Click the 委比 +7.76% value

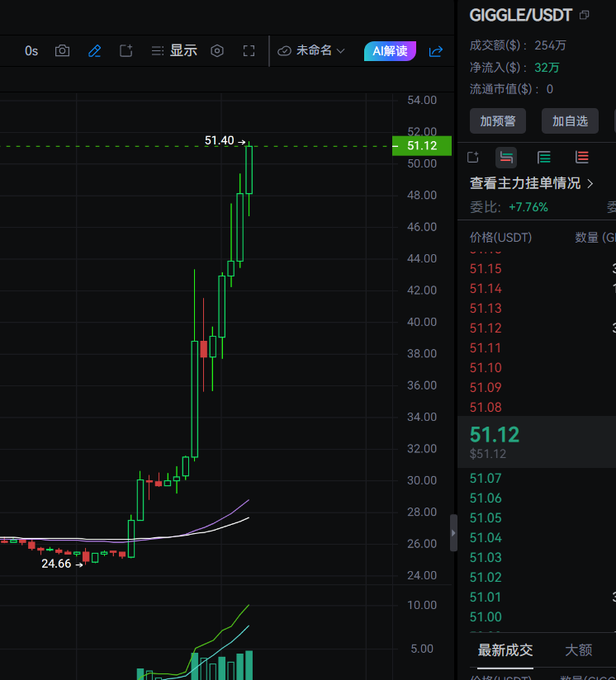click(528, 207)
